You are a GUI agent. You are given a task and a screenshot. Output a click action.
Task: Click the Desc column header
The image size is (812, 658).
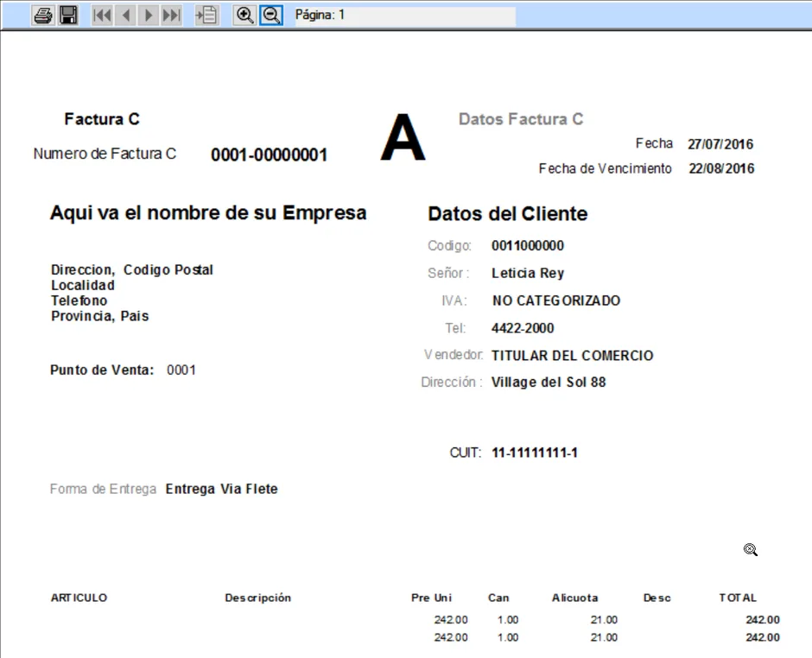tap(657, 598)
